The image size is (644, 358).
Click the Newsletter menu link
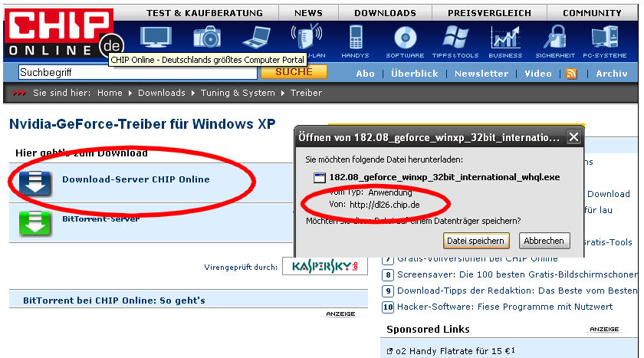point(481,74)
